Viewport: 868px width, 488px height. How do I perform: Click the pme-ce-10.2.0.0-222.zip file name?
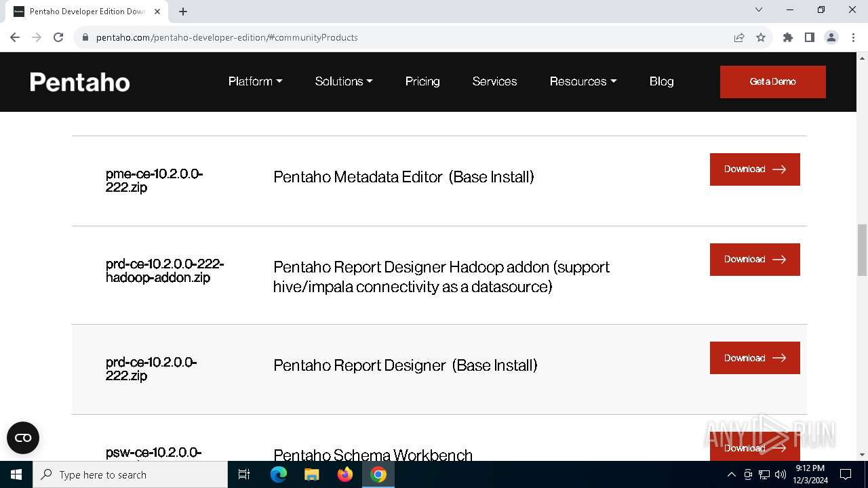pos(154,180)
